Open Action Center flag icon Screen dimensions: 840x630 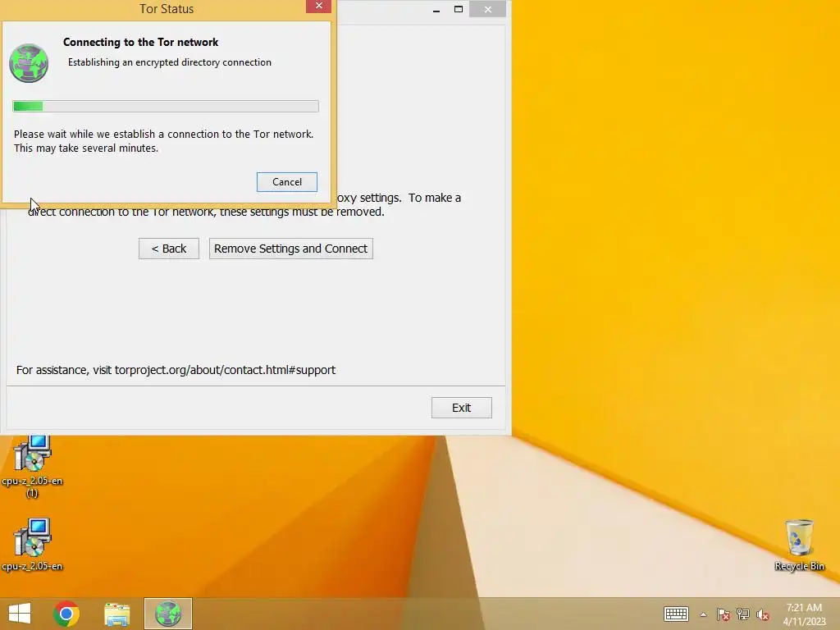724,614
